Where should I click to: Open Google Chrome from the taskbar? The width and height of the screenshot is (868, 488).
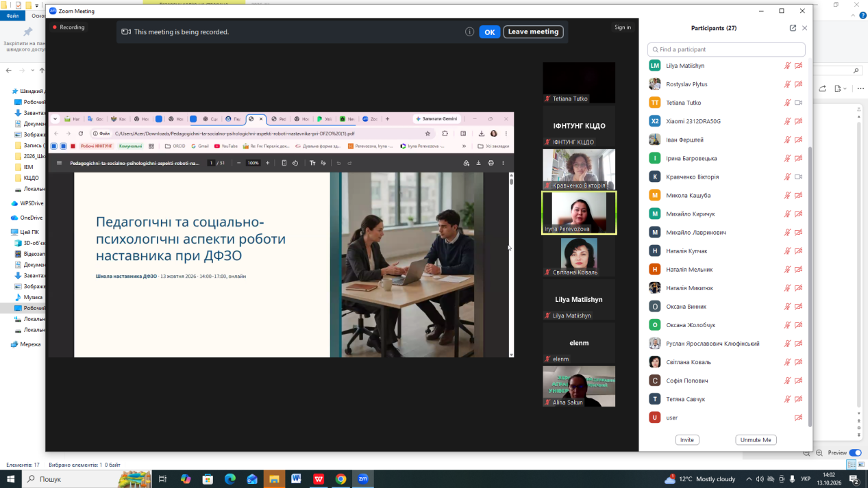click(340, 479)
